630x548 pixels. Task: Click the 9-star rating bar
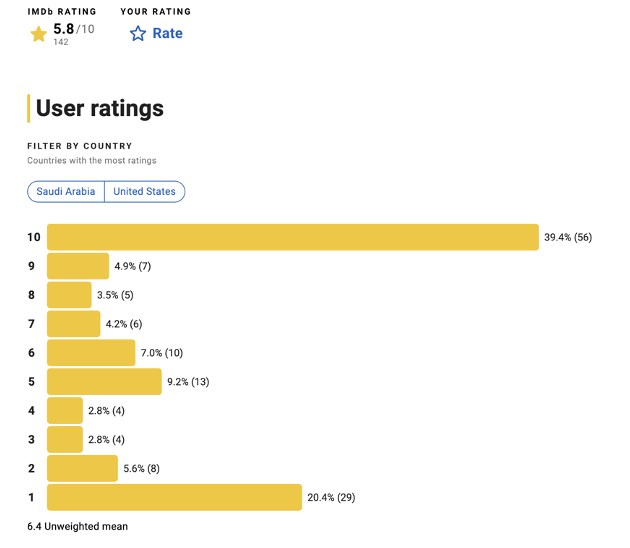click(78, 266)
